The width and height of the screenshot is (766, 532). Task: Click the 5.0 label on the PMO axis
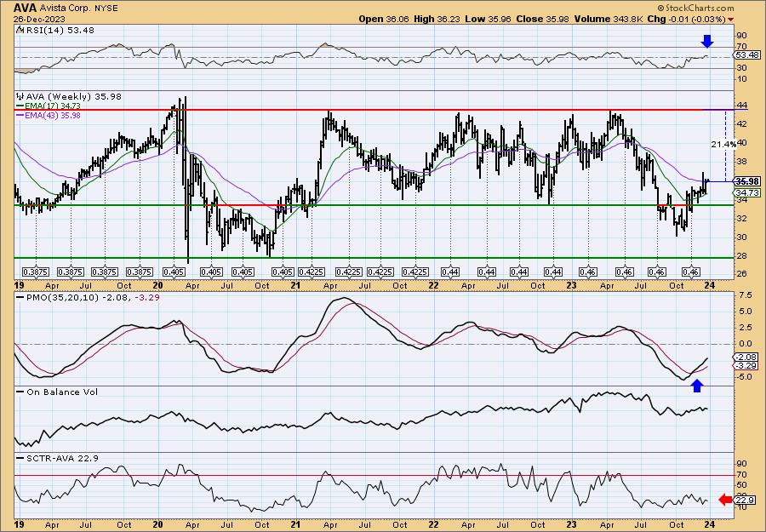pyautogui.click(x=746, y=311)
